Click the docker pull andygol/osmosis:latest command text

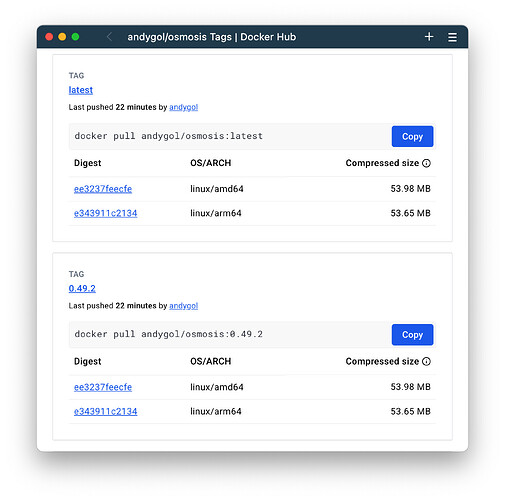point(169,136)
